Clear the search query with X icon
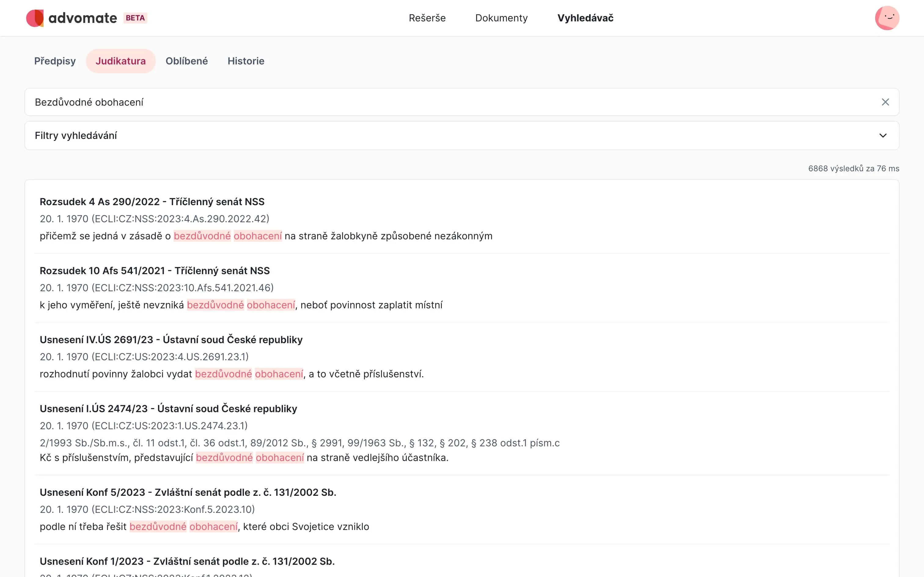Image resolution: width=924 pixels, height=577 pixels. point(885,102)
